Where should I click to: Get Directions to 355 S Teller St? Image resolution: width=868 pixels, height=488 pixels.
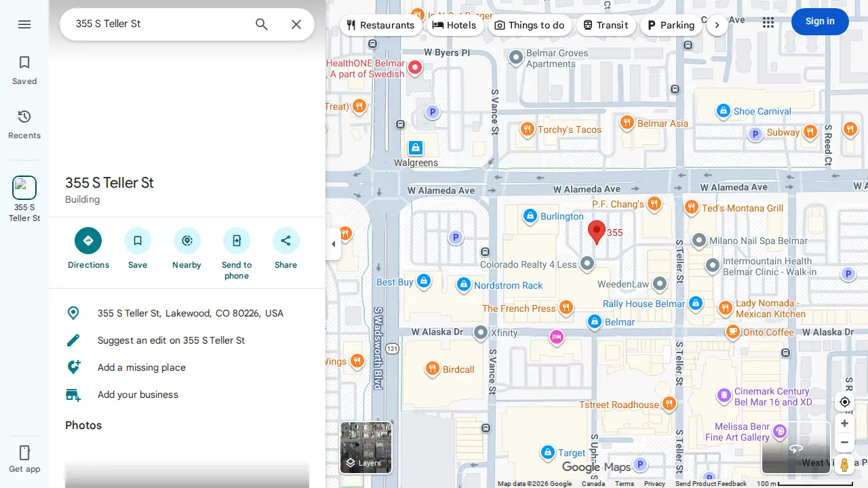click(88, 249)
